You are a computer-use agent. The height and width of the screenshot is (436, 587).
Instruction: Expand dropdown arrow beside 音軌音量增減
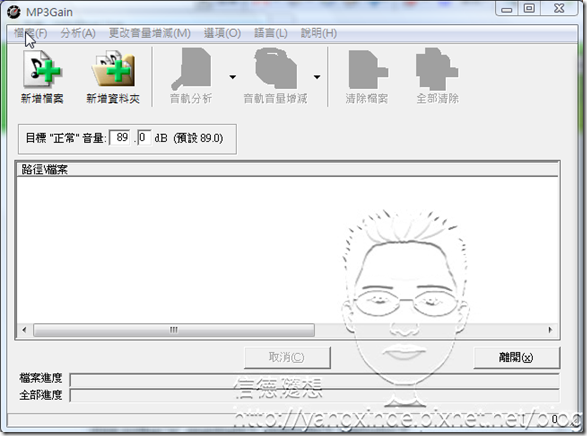coord(317,77)
